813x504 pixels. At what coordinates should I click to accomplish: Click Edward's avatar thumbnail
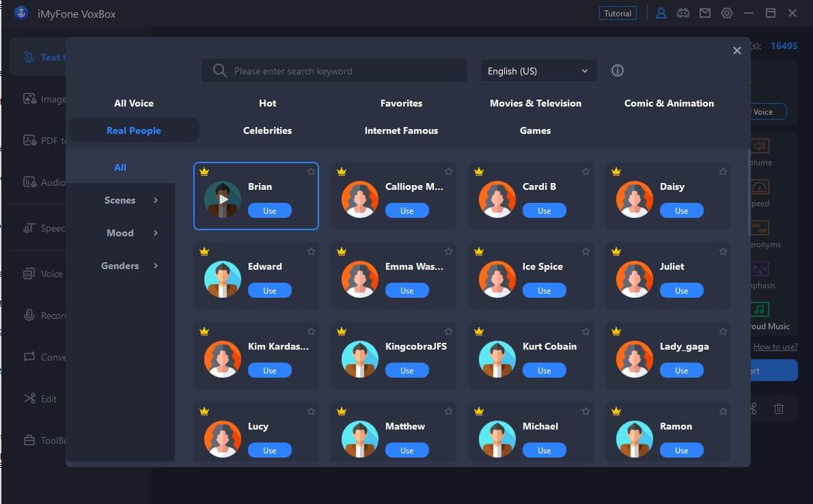(x=223, y=279)
